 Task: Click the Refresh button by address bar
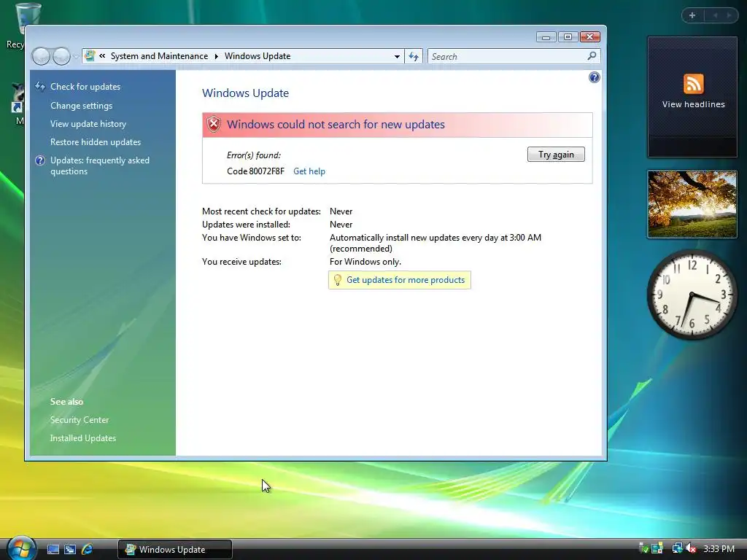tap(414, 56)
